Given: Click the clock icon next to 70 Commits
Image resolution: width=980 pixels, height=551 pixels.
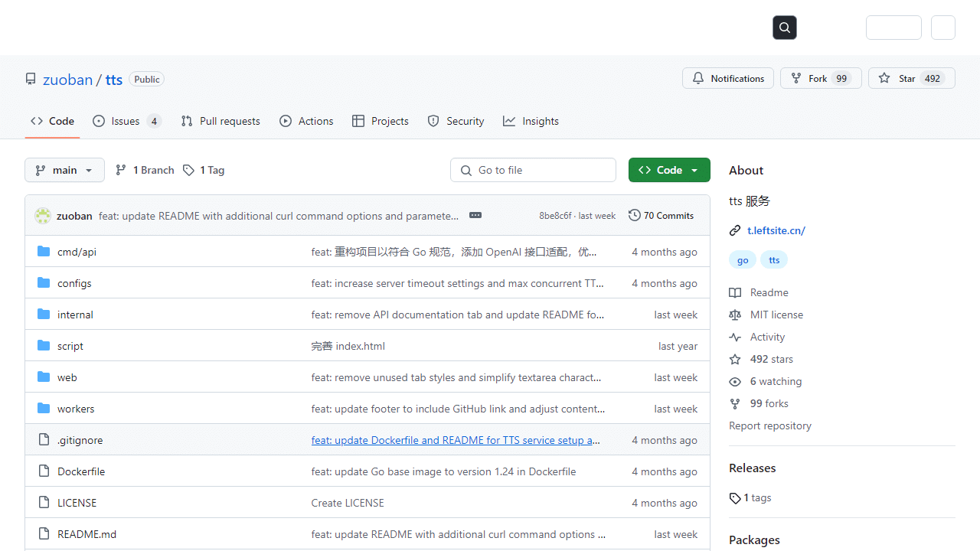Looking at the screenshot, I should tap(634, 215).
